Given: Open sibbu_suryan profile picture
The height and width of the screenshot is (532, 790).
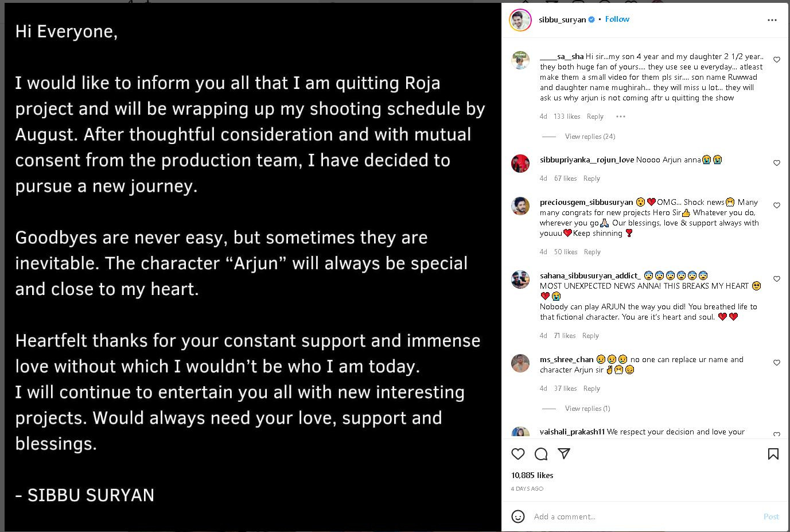Looking at the screenshot, I should 520,20.
